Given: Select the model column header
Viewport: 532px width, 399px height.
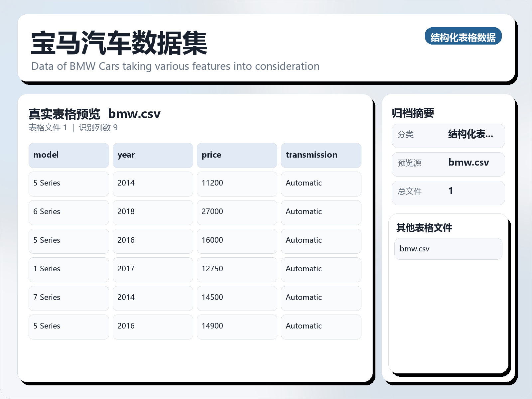Looking at the screenshot, I should pos(68,155).
